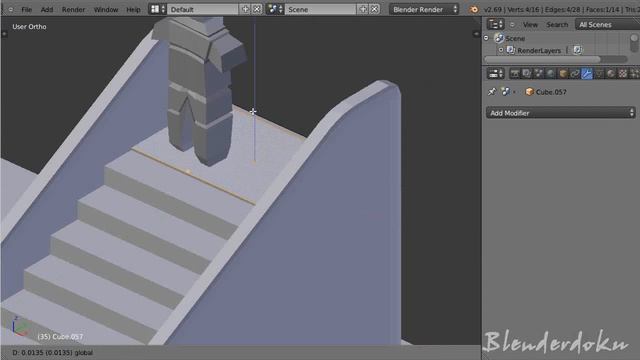Click the Default screen layout name field

pos(202,9)
